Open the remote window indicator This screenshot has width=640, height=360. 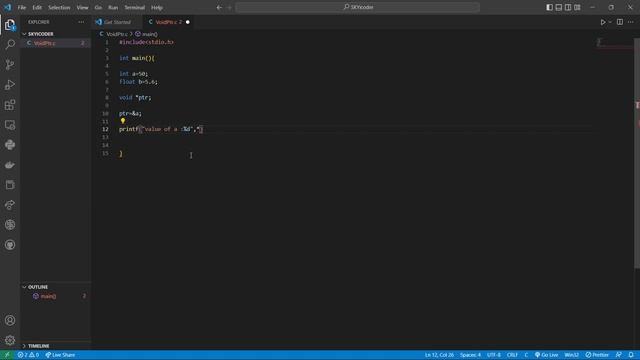[x=7, y=355]
